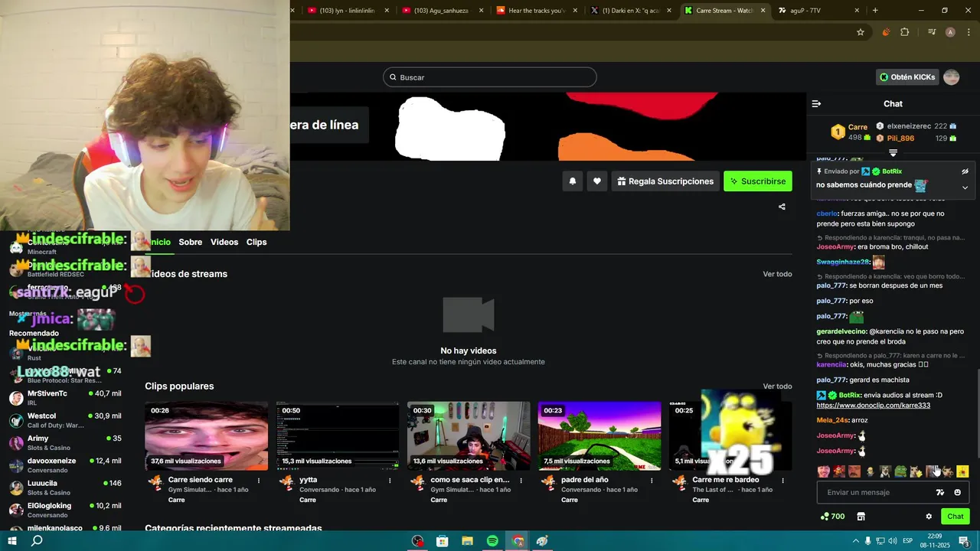
Task: Open File Explorer from the taskbar
Action: click(467, 541)
